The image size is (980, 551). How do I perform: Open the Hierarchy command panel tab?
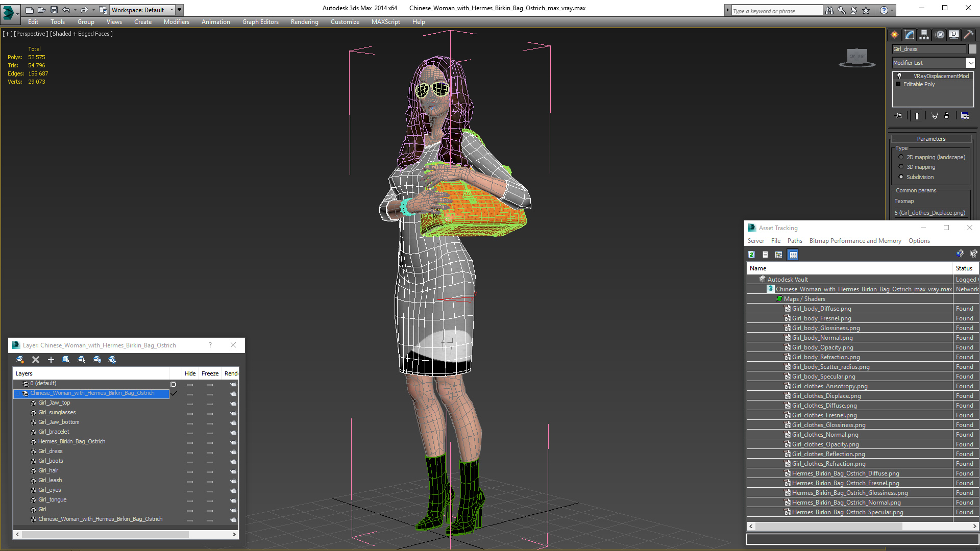pos(924,35)
